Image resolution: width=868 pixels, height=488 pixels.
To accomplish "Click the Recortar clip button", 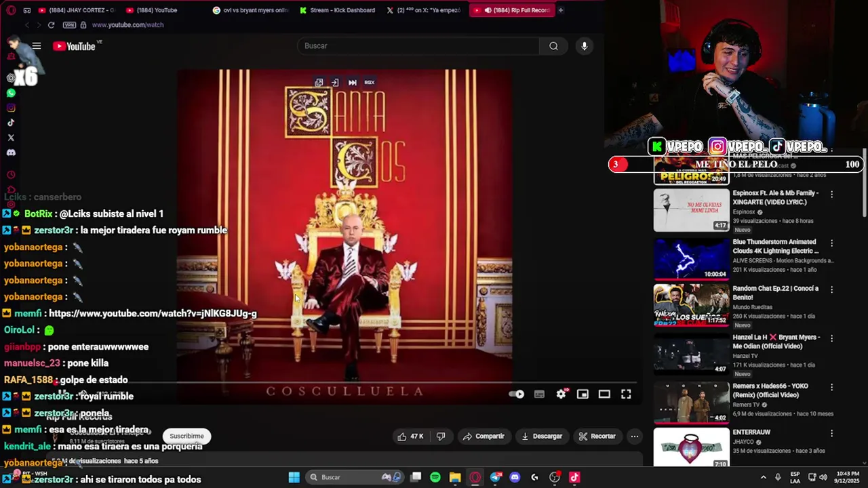I will point(597,436).
